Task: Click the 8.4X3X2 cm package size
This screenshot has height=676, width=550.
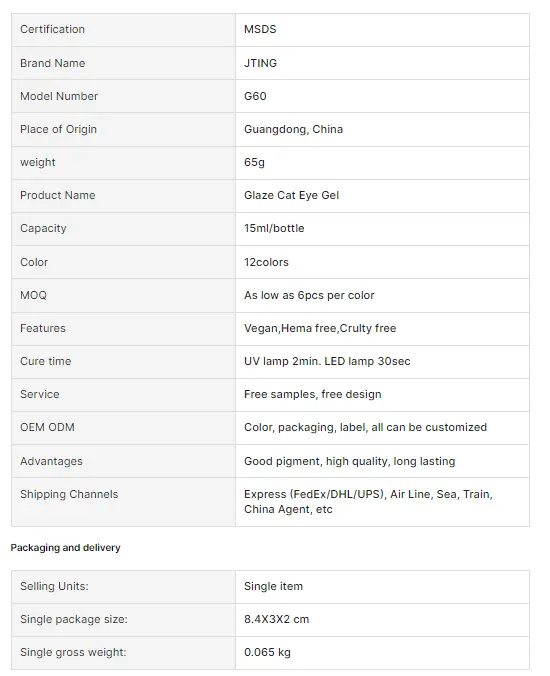Action: click(276, 619)
